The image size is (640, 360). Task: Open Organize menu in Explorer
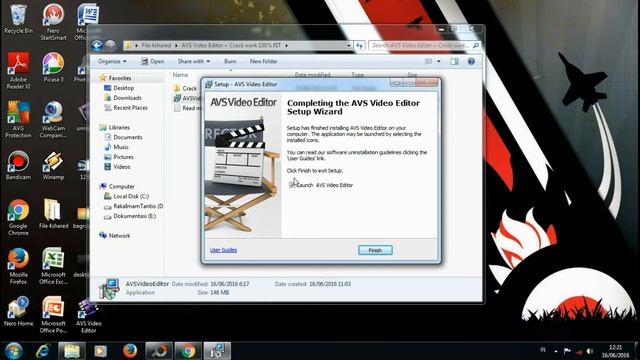pos(112,61)
